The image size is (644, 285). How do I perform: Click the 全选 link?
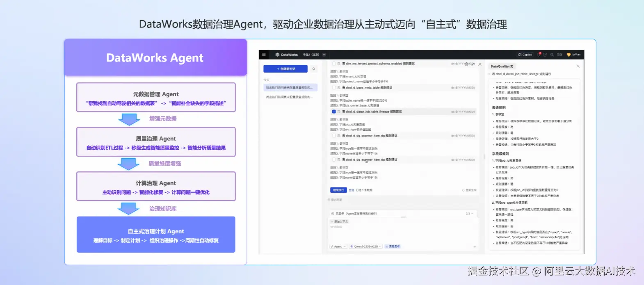[x=352, y=190]
